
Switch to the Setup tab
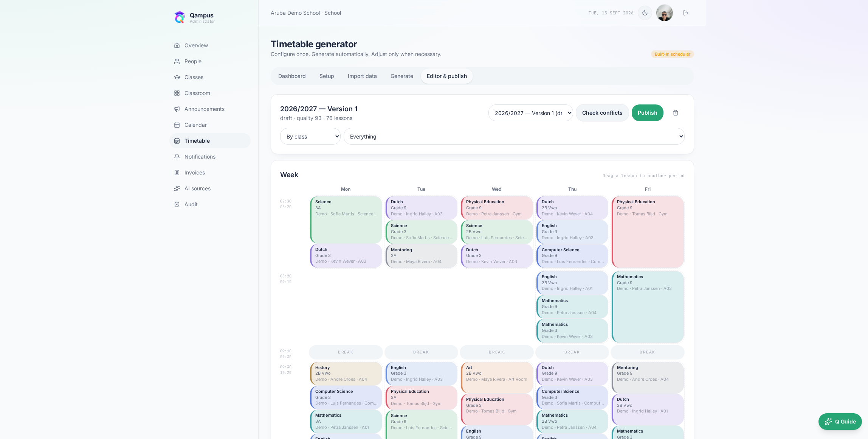click(x=327, y=76)
